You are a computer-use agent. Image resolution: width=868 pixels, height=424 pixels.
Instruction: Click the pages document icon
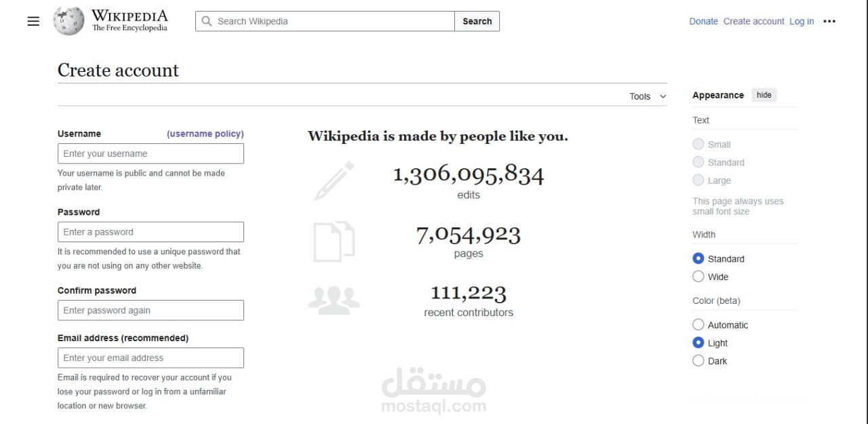(334, 242)
